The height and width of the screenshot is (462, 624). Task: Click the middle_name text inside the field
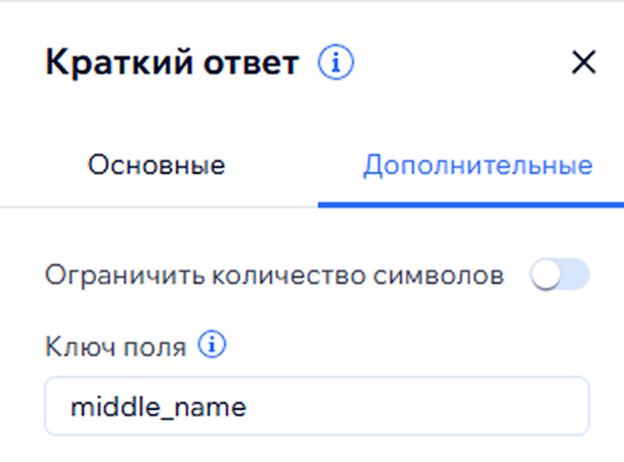coord(144,407)
